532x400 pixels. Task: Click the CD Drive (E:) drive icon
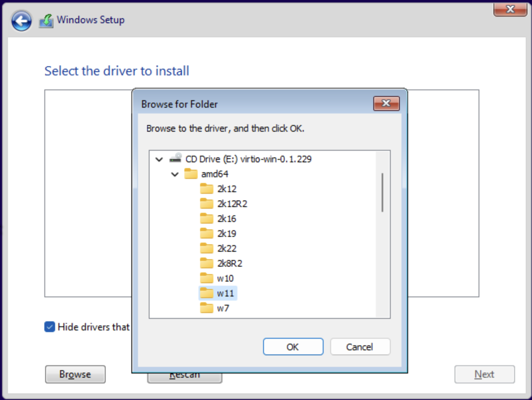(176, 159)
